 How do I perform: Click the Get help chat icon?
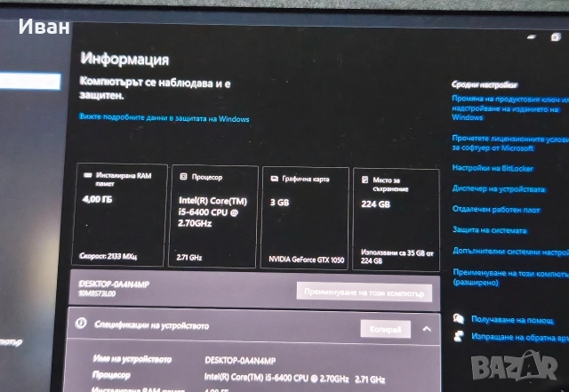click(459, 319)
